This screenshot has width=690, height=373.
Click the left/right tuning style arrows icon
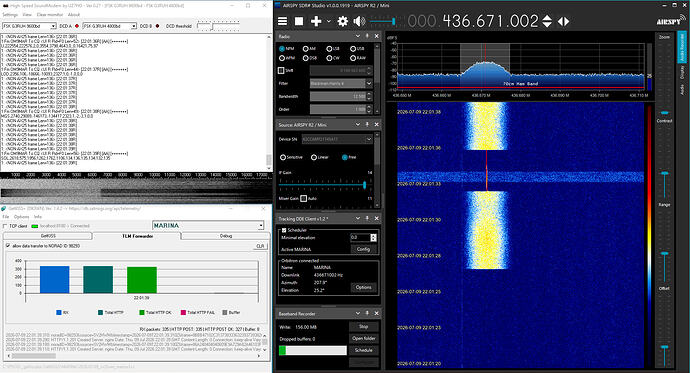tap(564, 21)
